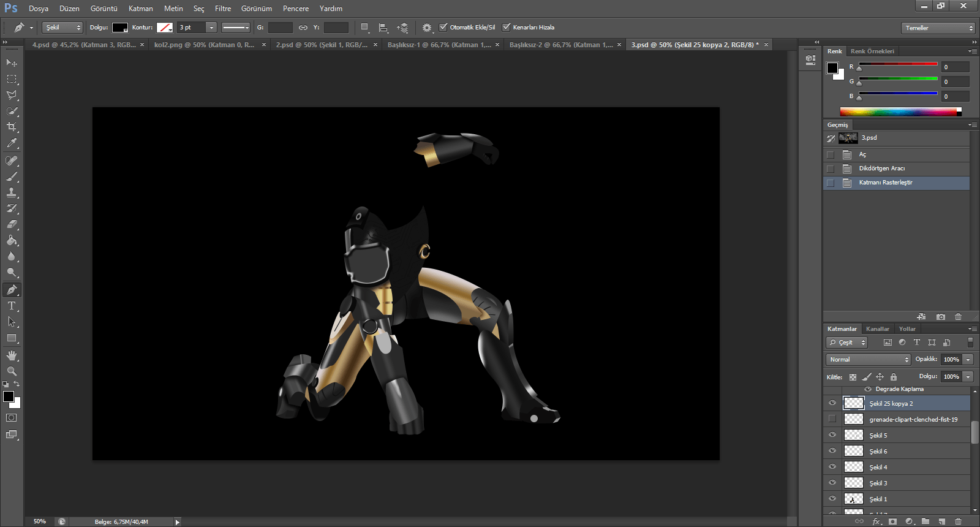Image resolution: width=980 pixels, height=527 pixels.
Task: Select the Move tool
Action: (12, 63)
